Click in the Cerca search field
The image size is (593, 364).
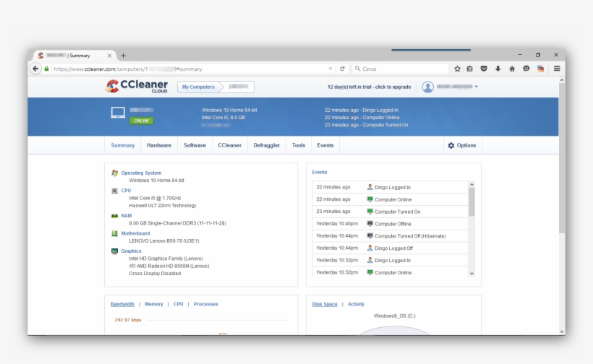coord(401,69)
